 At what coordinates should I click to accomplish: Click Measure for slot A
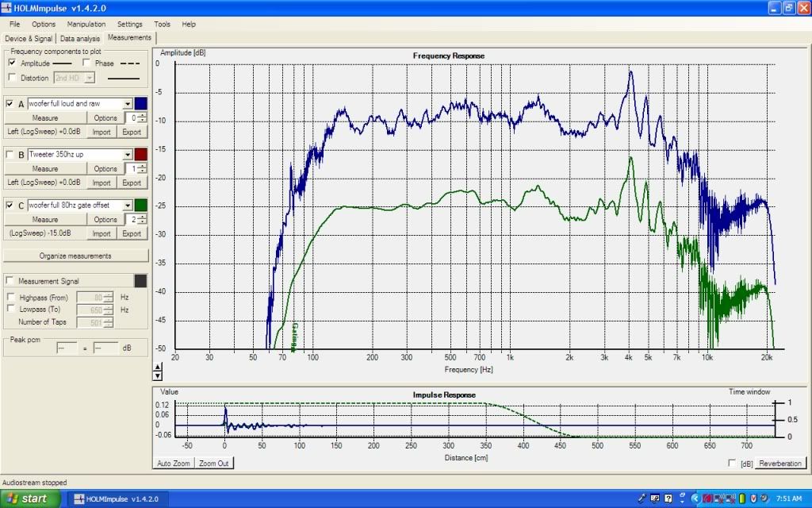pos(45,118)
